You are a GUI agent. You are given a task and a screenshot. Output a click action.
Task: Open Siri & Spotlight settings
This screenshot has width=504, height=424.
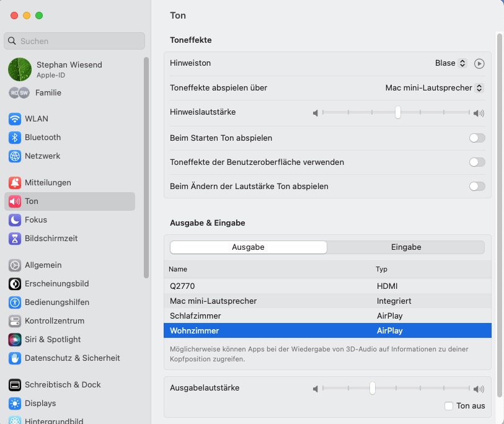click(52, 339)
